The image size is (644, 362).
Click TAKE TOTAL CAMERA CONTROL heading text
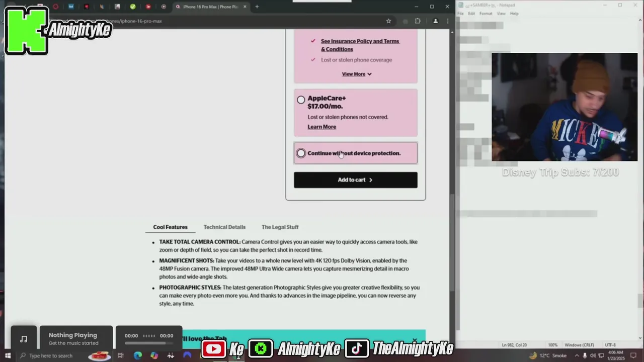(200, 242)
